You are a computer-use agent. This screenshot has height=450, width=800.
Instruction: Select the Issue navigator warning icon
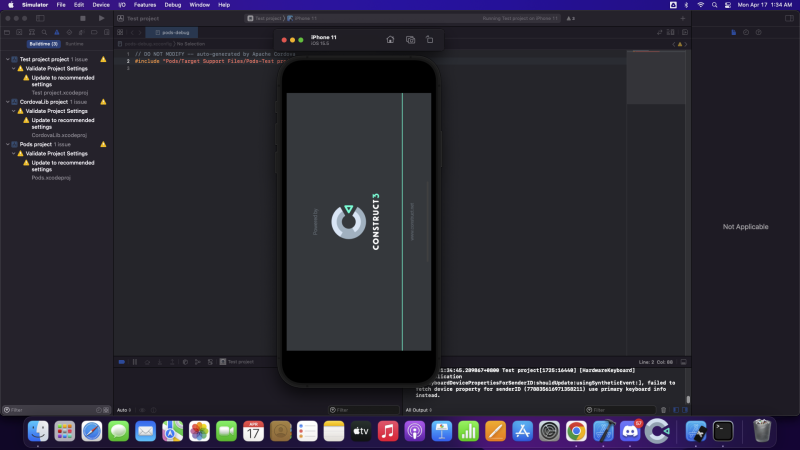coord(57,32)
